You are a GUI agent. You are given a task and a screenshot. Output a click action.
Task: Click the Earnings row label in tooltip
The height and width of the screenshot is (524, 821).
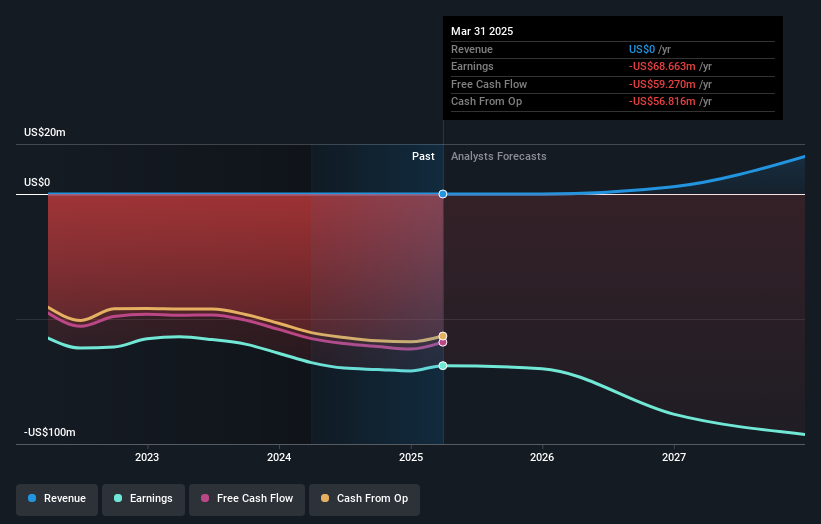point(472,66)
